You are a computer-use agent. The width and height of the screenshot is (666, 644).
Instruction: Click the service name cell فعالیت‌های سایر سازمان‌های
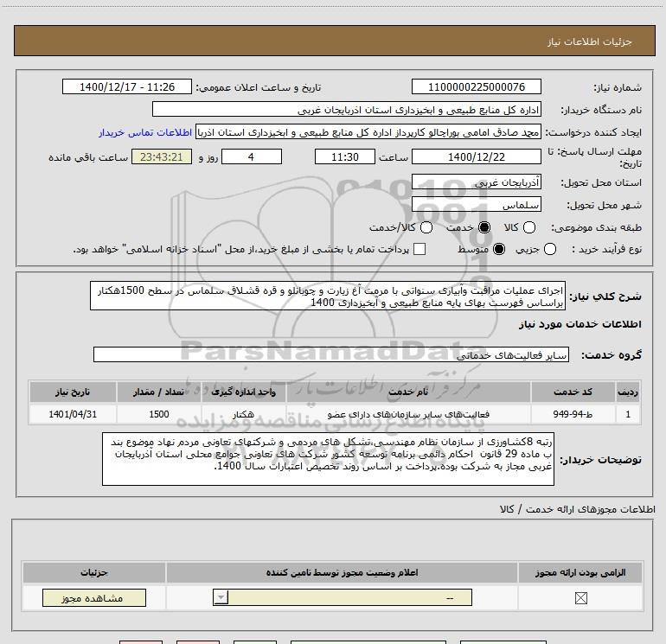click(x=408, y=414)
